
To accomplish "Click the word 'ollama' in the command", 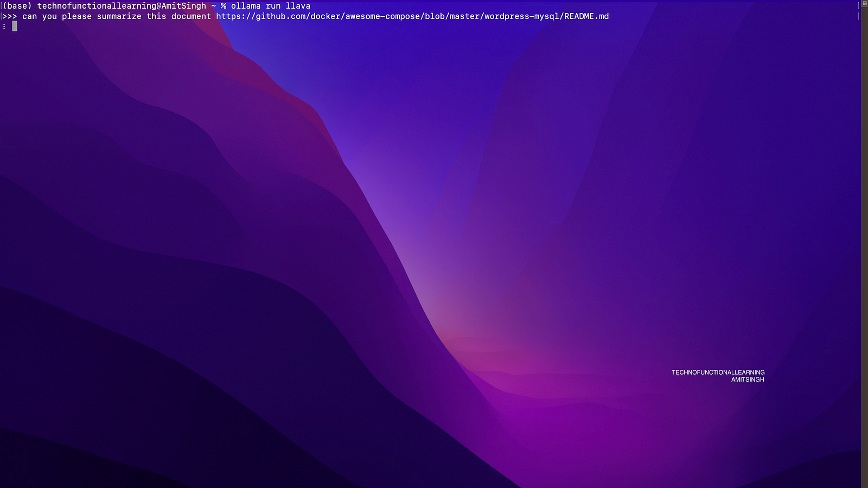I will coord(246,6).
